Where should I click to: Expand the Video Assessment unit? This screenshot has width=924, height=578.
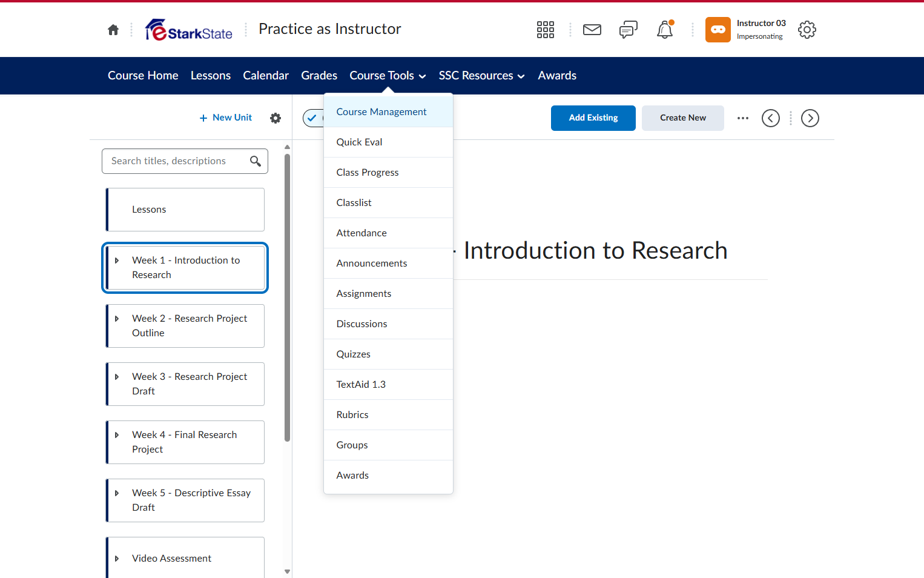point(117,559)
